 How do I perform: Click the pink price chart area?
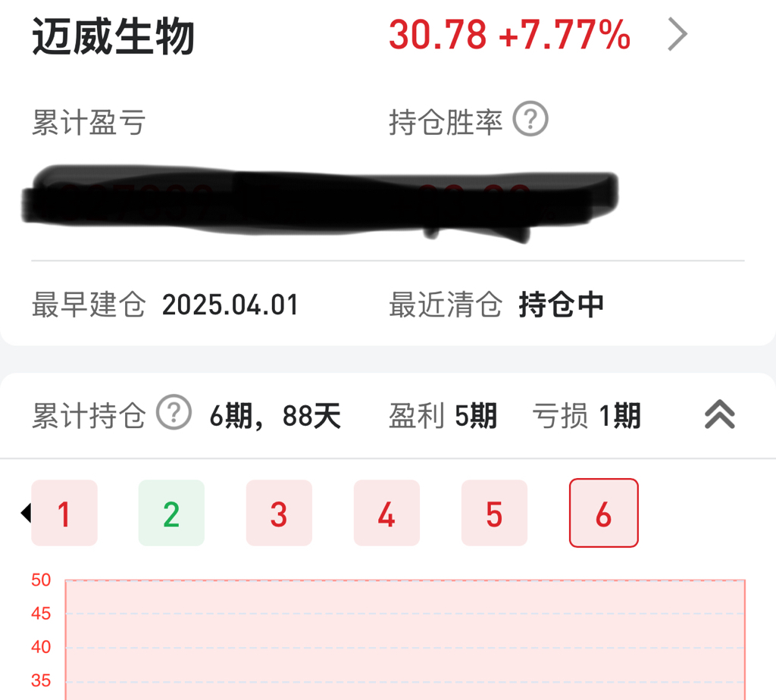pyautogui.click(x=405, y=639)
